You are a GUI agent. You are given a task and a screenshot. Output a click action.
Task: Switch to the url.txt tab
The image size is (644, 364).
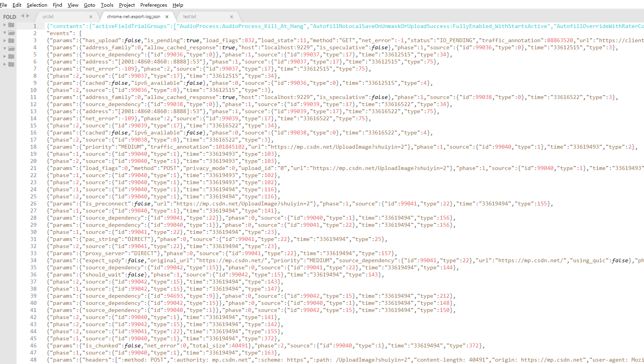(x=48, y=17)
